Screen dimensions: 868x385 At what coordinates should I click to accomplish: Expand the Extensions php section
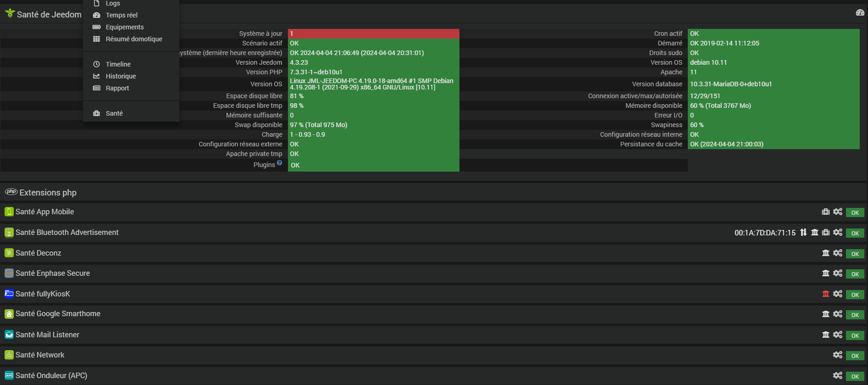tap(434, 192)
